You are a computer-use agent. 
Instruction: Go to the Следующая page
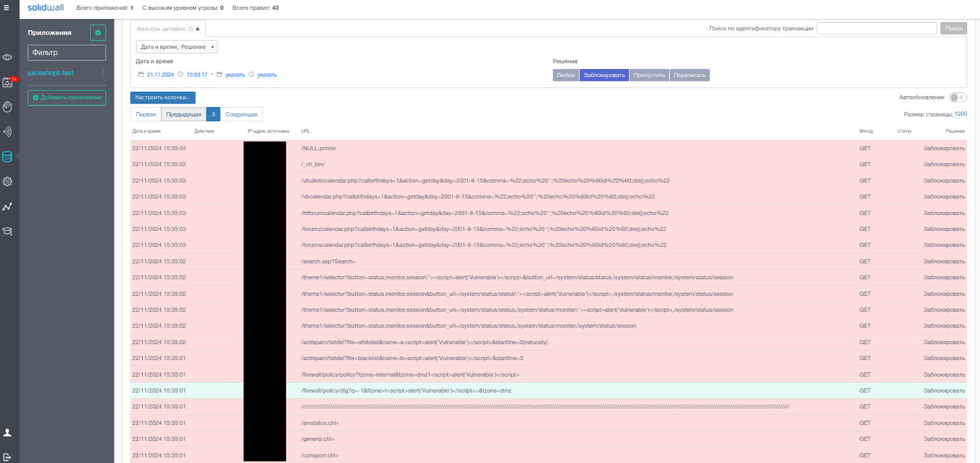point(241,115)
